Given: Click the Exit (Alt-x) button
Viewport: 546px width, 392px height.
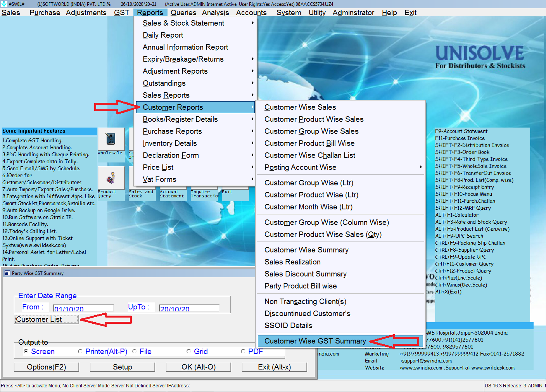Looking at the screenshot, I should [x=275, y=367].
